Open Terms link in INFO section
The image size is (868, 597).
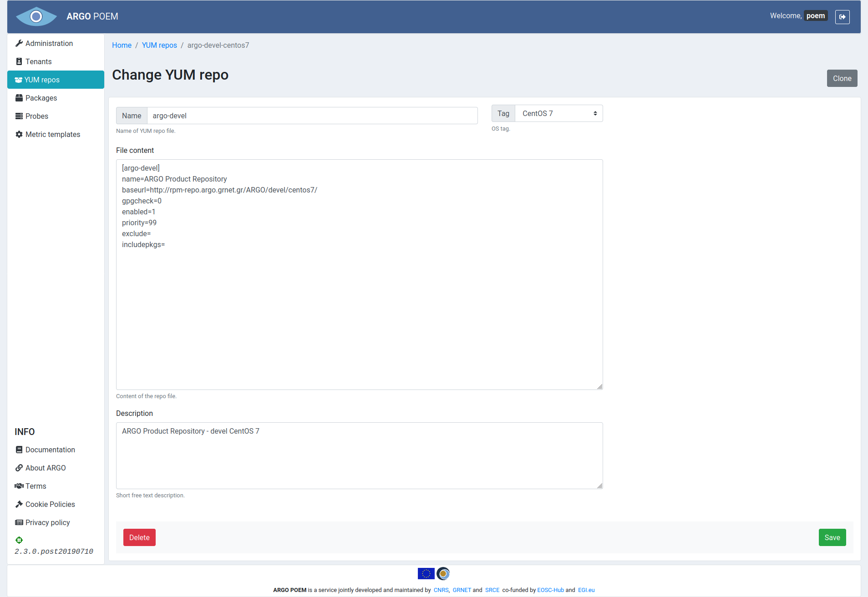tap(36, 486)
